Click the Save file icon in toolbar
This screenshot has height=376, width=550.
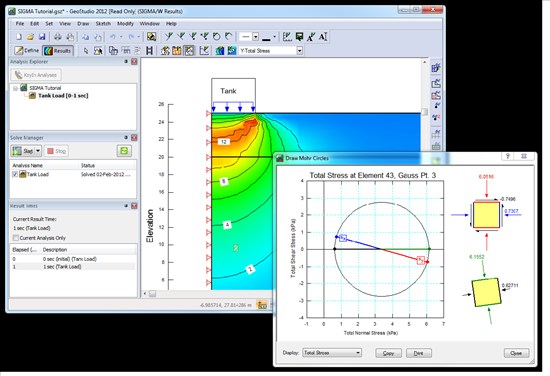(42, 37)
